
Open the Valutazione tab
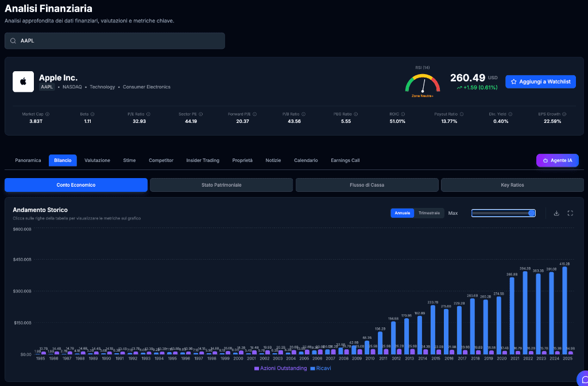tap(97, 160)
